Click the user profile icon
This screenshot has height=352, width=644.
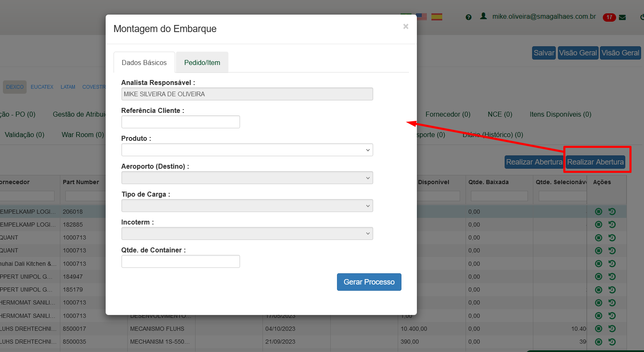tap(483, 16)
